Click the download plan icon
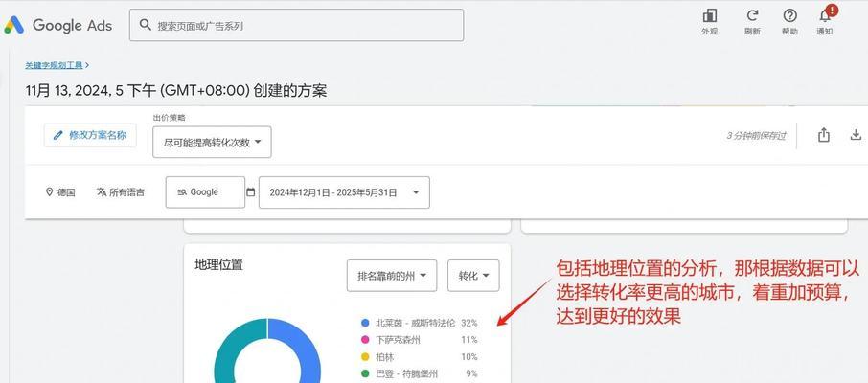Screen dimensions: 868x383 click(856, 135)
